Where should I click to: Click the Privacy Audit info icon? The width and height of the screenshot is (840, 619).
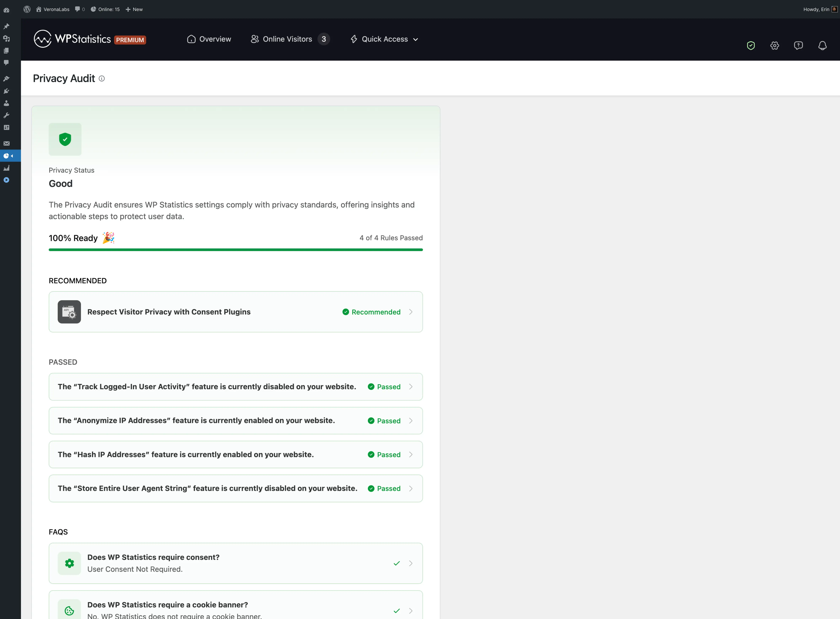pyautogui.click(x=102, y=79)
